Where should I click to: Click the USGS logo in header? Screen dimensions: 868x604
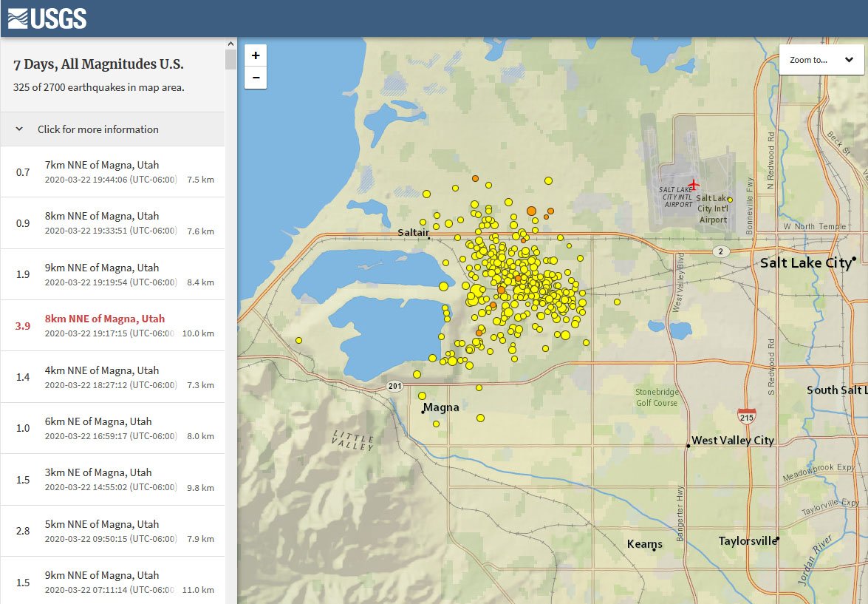click(x=47, y=18)
